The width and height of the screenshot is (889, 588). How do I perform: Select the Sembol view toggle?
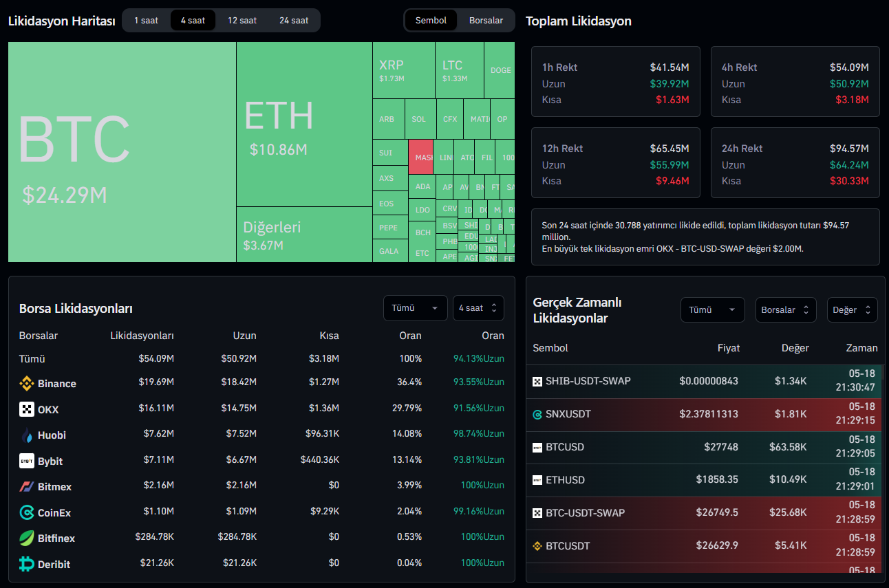coord(431,21)
